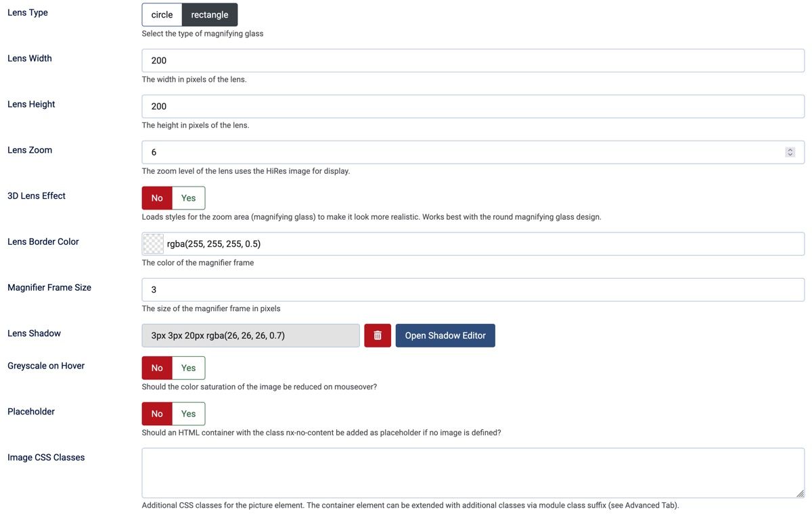The width and height of the screenshot is (812, 528).
Task: Click the Lens Shadow value field
Action: [250, 335]
